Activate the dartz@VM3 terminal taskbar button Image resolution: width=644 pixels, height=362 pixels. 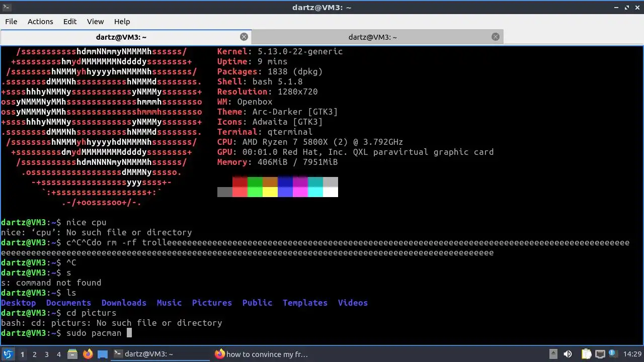coord(160,354)
